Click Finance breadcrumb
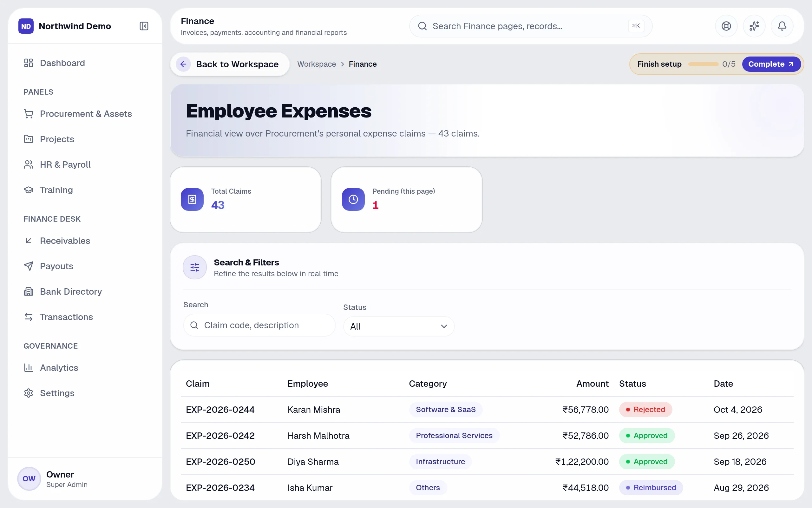This screenshot has height=508, width=812. (362, 64)
